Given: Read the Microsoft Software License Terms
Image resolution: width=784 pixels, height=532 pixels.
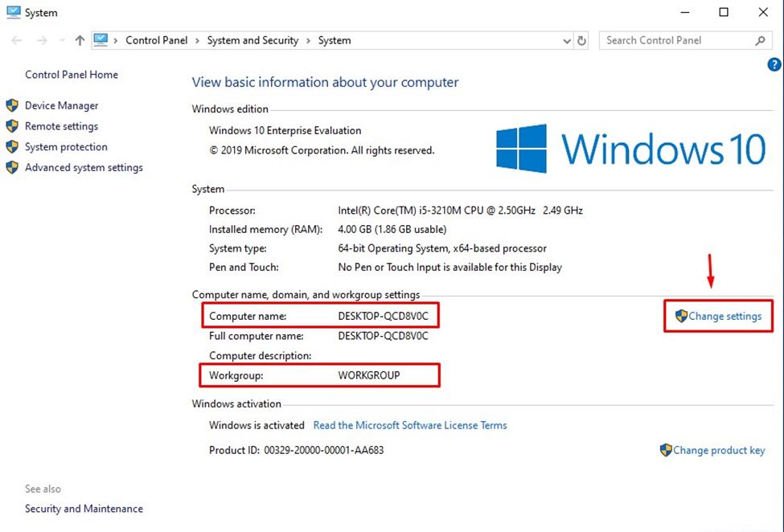Looking at the screenshot, I should (x=410, y=425).
